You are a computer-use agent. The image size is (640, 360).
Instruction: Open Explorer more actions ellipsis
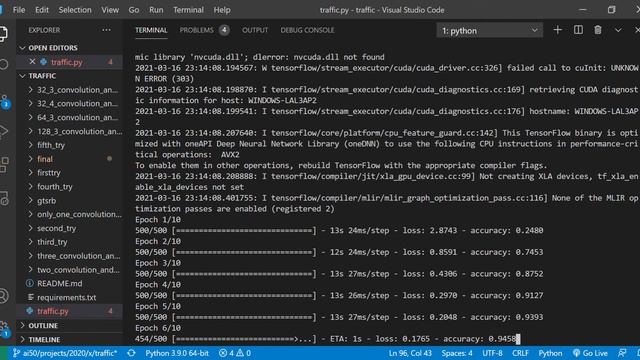107,30
